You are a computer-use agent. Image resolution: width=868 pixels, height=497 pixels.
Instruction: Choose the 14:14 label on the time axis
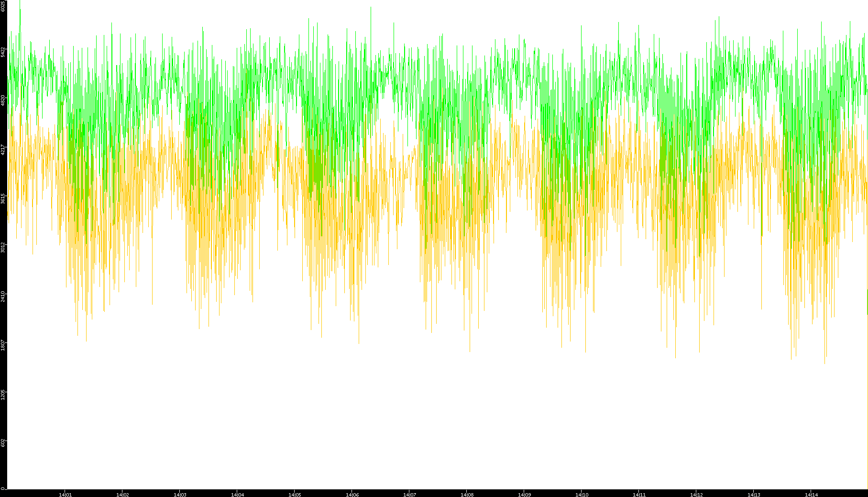point(811,494)
